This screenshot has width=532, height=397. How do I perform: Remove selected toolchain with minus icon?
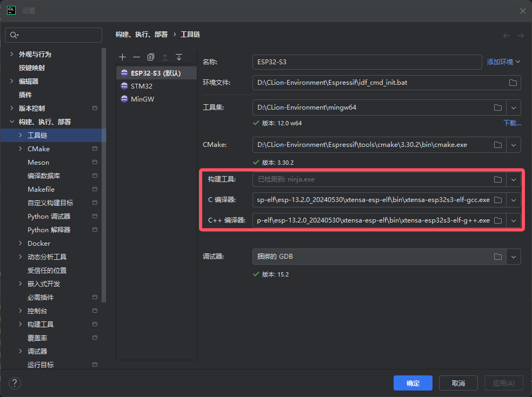pyautogui.click(x=136, y=57)
